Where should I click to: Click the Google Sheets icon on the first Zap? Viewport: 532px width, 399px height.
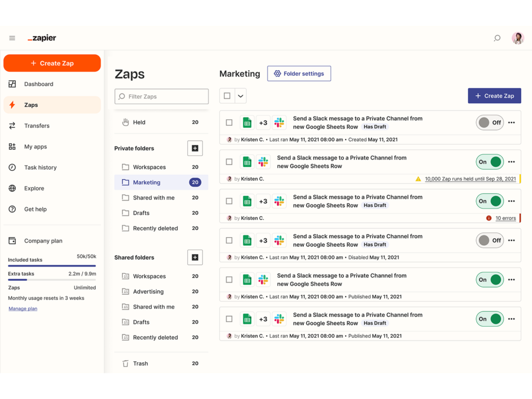247,123
